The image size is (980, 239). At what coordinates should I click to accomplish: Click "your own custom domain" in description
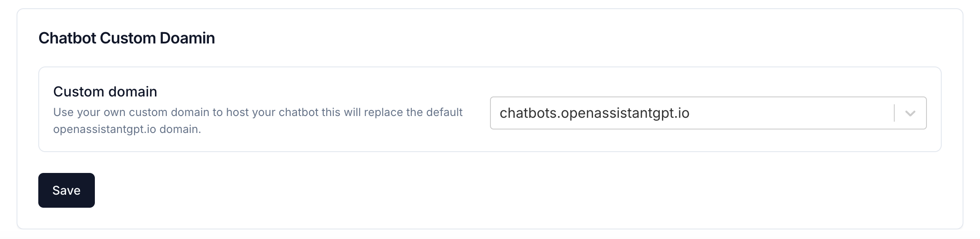coord(144,113)
